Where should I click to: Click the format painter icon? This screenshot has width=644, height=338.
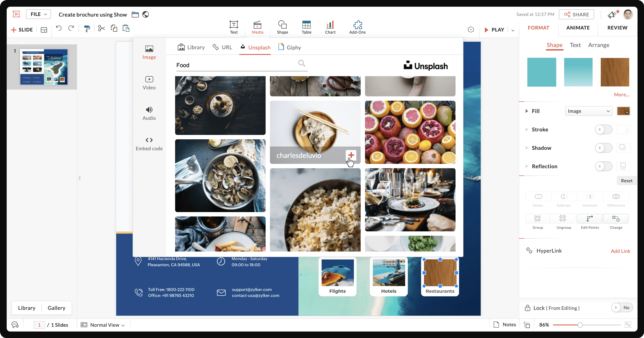(x=87, y=29)
